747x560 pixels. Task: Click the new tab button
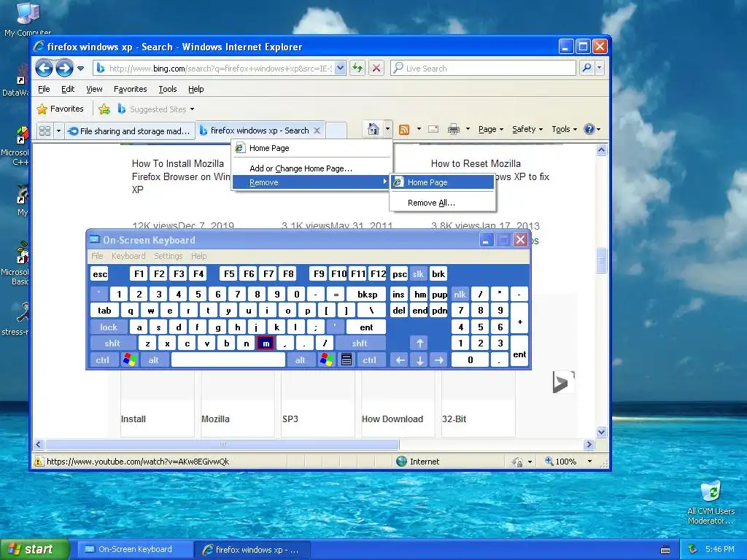[x=336, y=131]
